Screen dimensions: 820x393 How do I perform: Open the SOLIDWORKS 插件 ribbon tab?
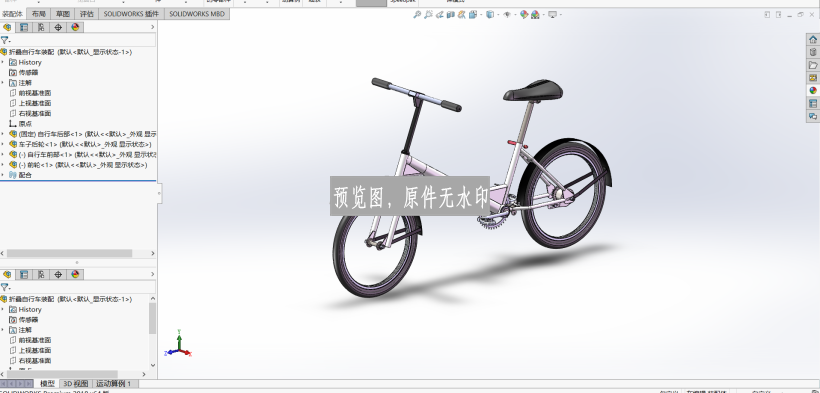131,14
